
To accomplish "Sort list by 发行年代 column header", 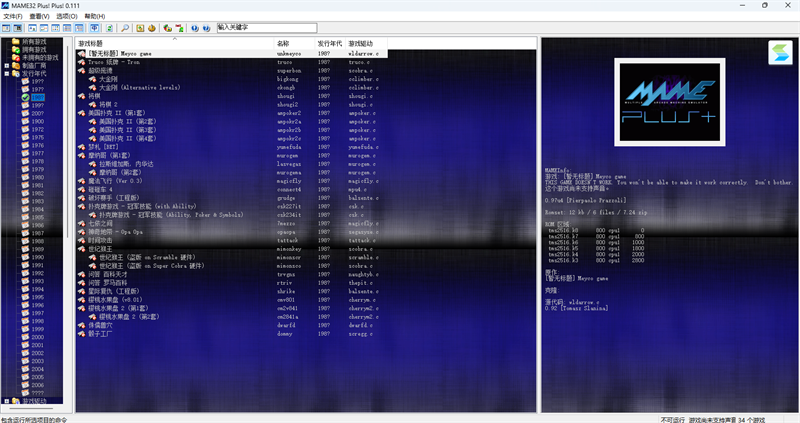I will click(330, 44).
